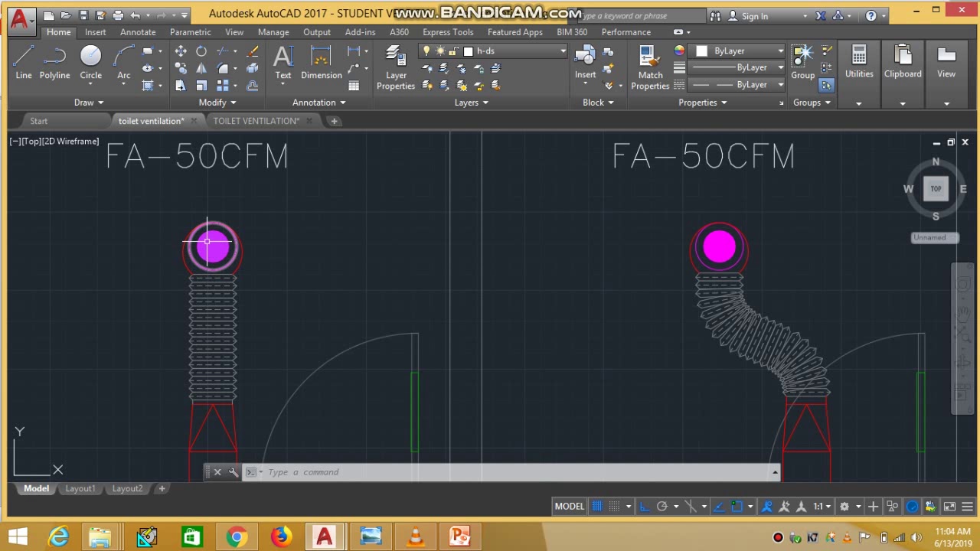Click the viewport controls 2D Wireframe label
Viewport: 980px width, 551px height.
(70, 142)
